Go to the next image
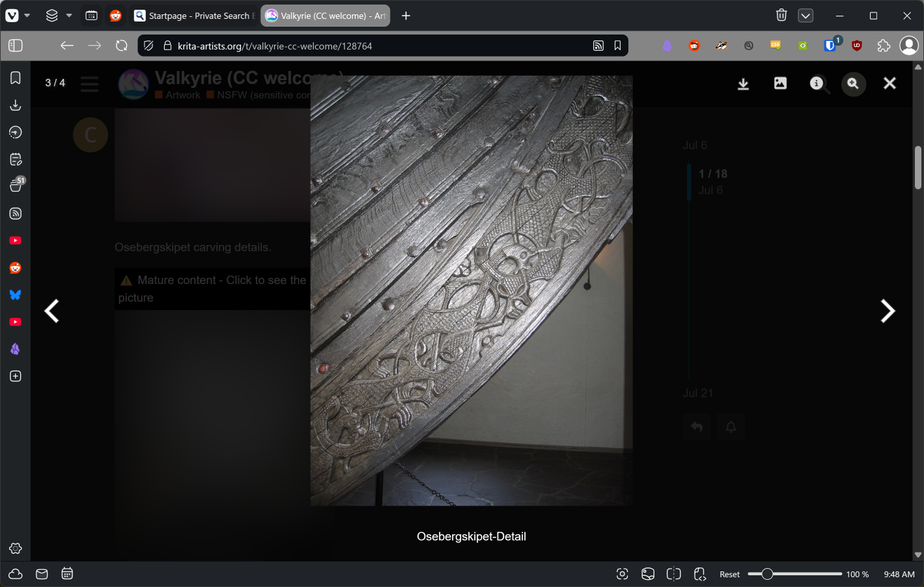Viewport: 924px width, 587px height. coord(887,311)
